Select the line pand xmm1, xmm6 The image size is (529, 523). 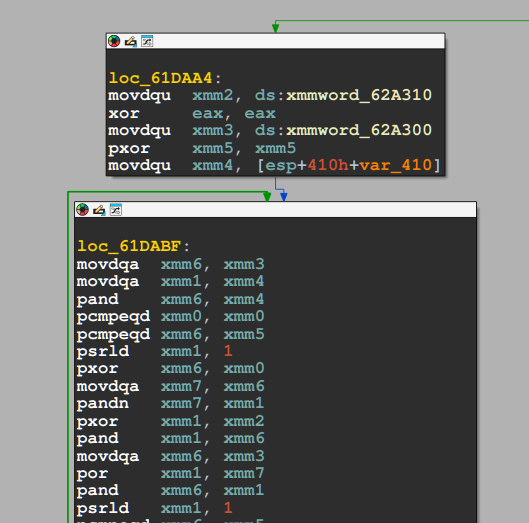pyautogui.click(x=170, y=438)
